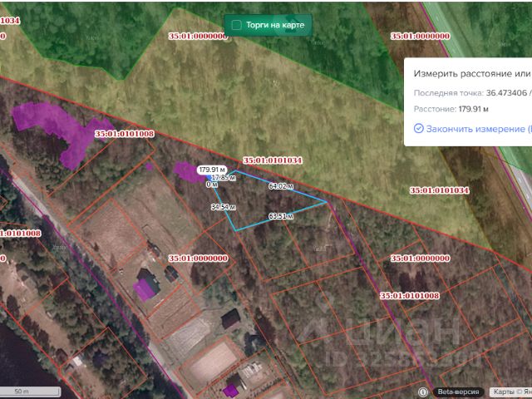Click the purple building near the '179.91 м' bubble
This screenshot has height=399, width=532.
click(186, 172)
